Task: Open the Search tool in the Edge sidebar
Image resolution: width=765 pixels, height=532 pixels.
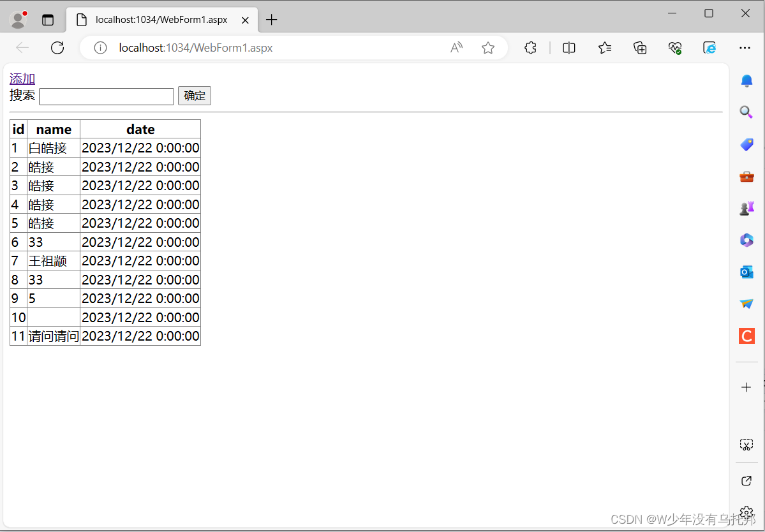Action: point(746,112)
